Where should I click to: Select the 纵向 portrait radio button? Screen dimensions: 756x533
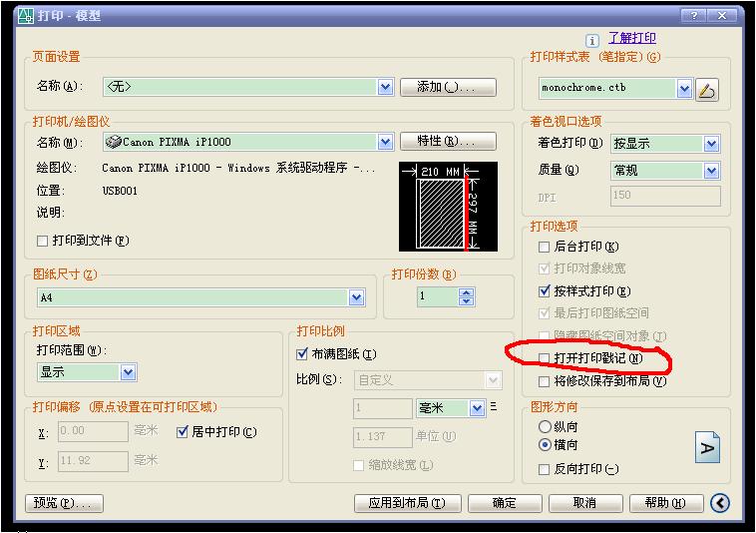point(545,427)
